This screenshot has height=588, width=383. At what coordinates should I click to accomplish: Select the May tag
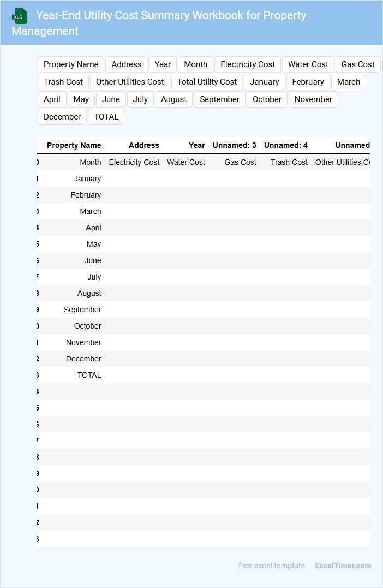click(x=81, y=99)
